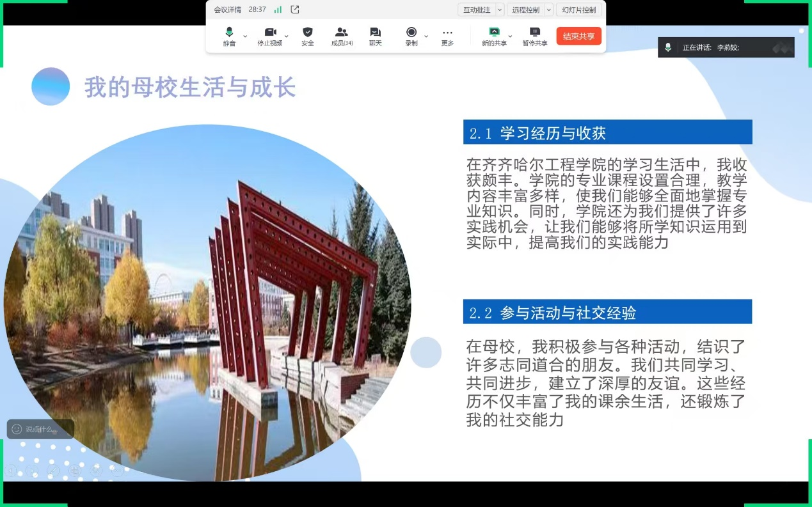Click the pop-out window icon beside the timer
This screenshot has height=507, width=812.
point(295,10)
